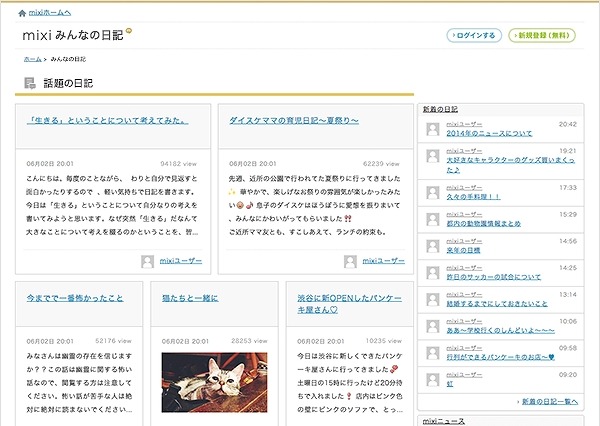
Task: Click the ログインする button
Action: click(474, 35)
